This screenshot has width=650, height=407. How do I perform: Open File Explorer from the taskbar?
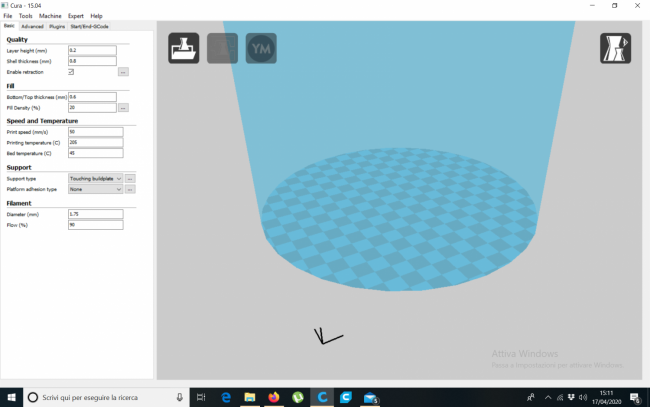(250, 397)
